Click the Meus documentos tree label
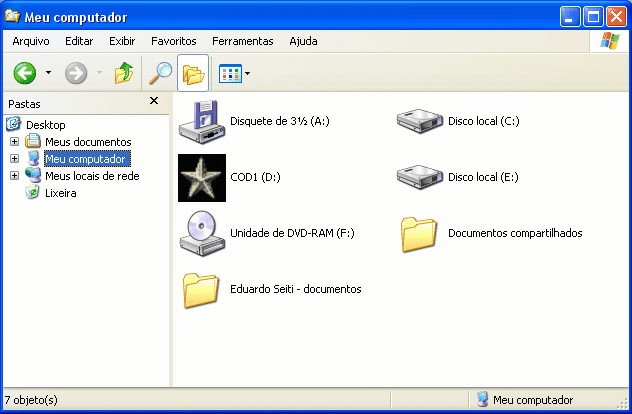Viewport: 632px width, 414px height. coord(88,142)
